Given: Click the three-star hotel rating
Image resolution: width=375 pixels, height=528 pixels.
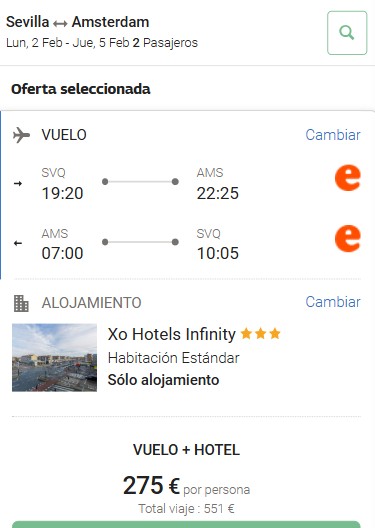Looking at the screenshot, I should tap(261, 334).
